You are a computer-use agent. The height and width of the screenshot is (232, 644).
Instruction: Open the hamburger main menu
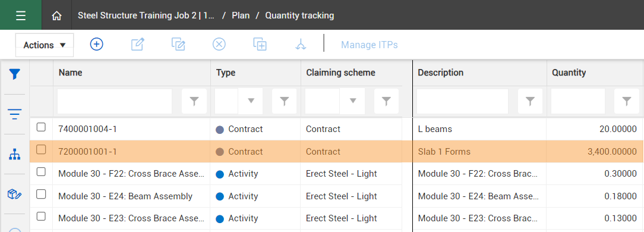(x=21, y=15)
